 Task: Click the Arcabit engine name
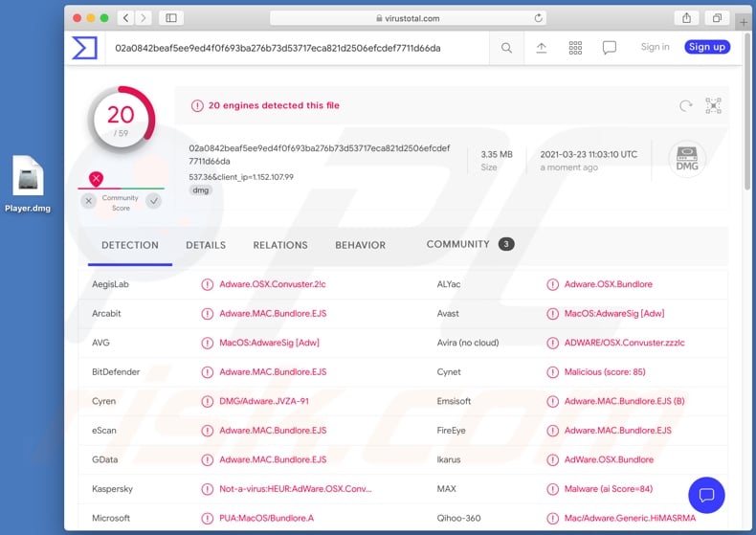106,313
